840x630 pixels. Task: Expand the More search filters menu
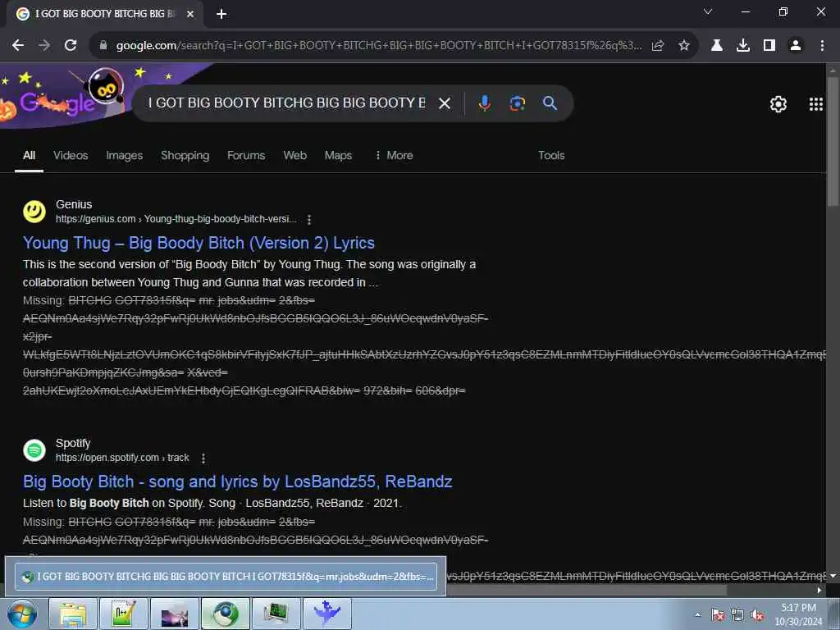(x=394, y=155)
